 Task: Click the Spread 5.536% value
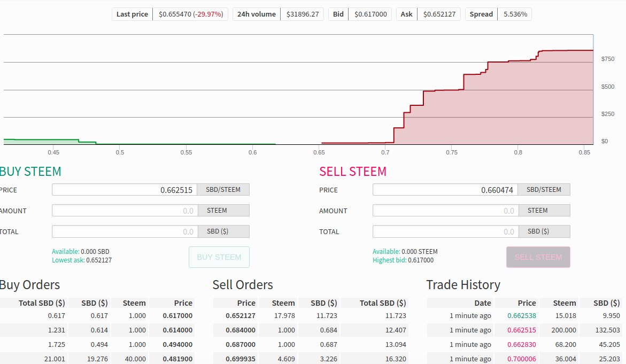tap(515, 14)
